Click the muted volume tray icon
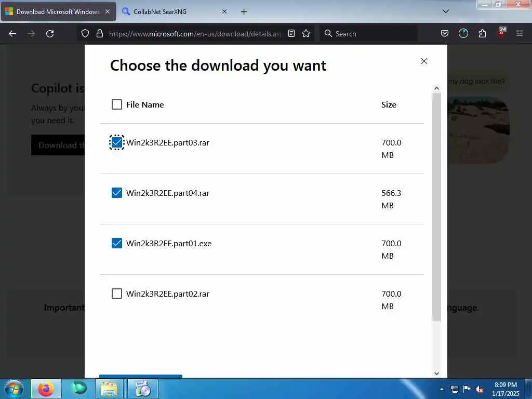 click(480, 389)
